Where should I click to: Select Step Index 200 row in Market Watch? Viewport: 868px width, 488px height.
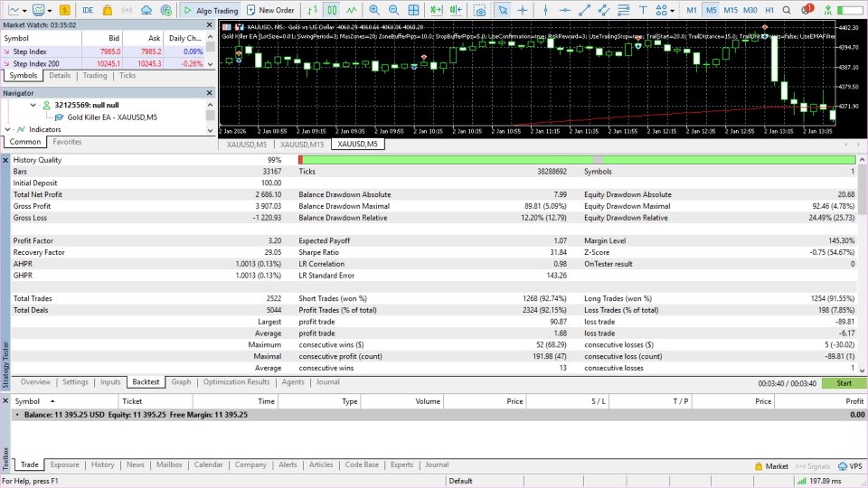click(103, 63)
